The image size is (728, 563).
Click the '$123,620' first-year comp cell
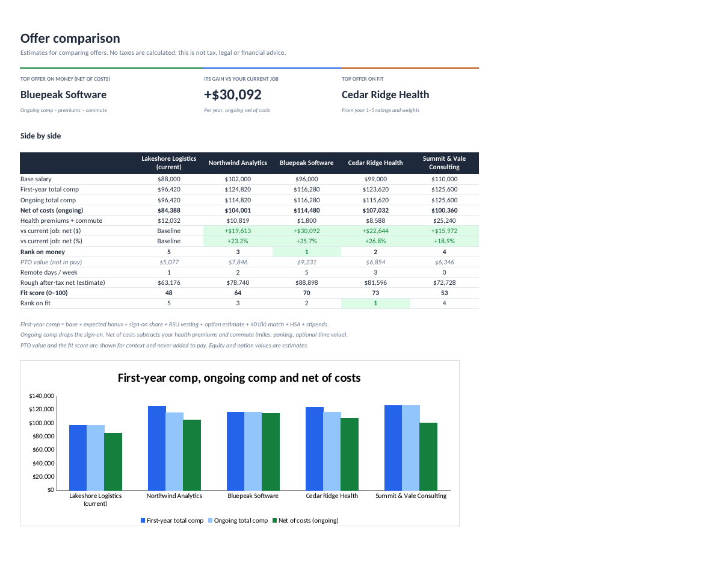[x=375, y=190]
